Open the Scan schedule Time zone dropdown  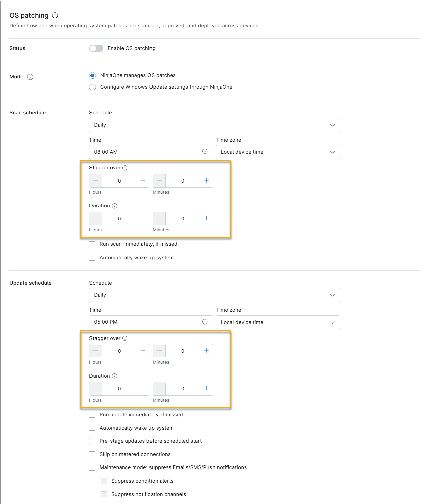(278, 152)
